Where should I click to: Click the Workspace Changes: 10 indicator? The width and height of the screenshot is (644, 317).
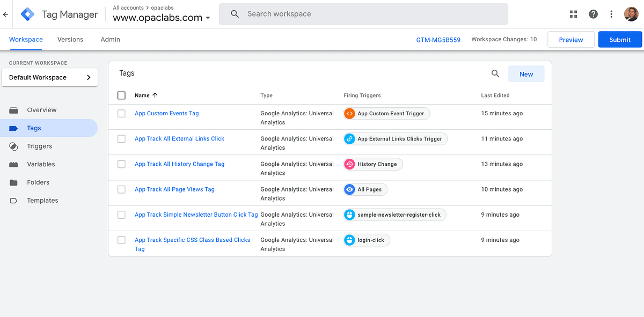coord(504,39)
